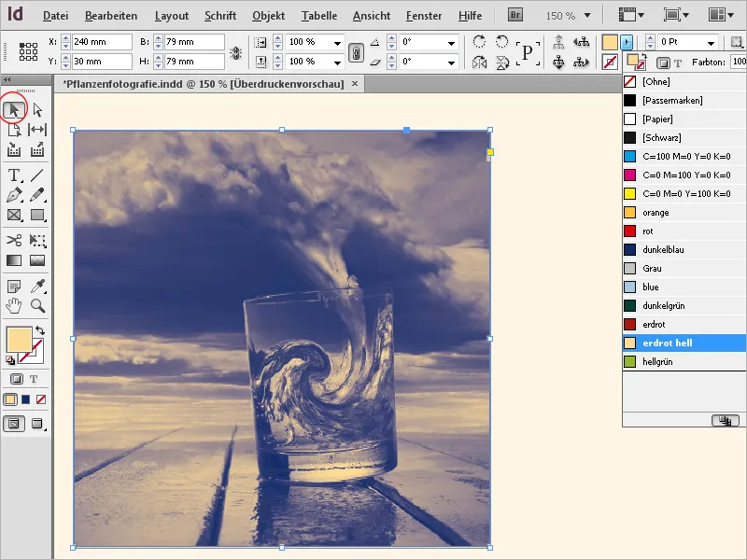Viewport: 747px width, 560px height.
Task: Rotate the frame 90 degrees clockwise
Action: tap(477, 39)
